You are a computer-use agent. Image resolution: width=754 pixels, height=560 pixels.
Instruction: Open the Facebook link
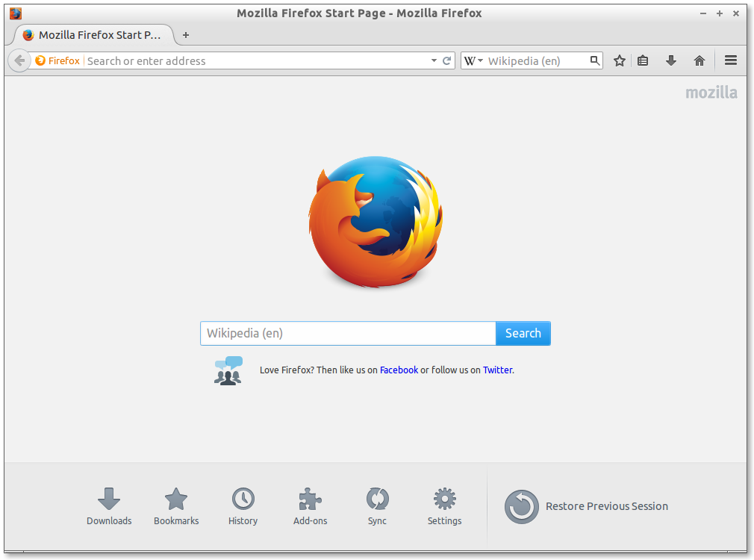(x=399, y=370)
